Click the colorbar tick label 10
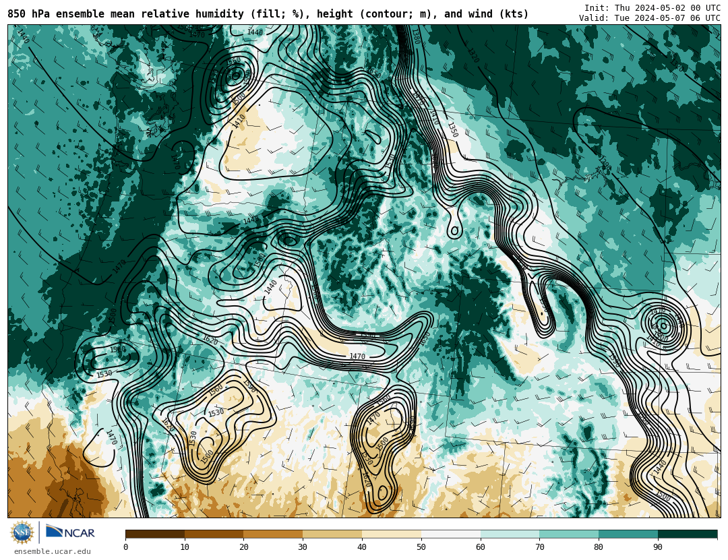Image resolution: width=728 pixels, height=560 pixels. (185, 547)
